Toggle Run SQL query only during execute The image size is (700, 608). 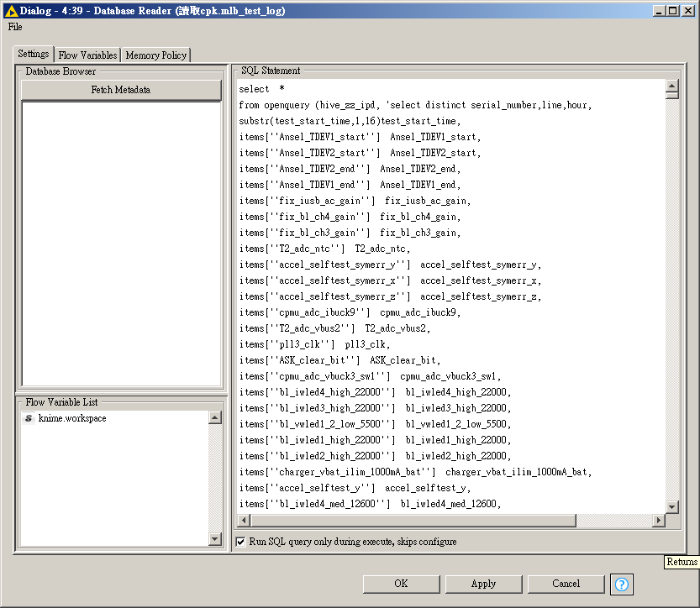[x=241, y=542]
